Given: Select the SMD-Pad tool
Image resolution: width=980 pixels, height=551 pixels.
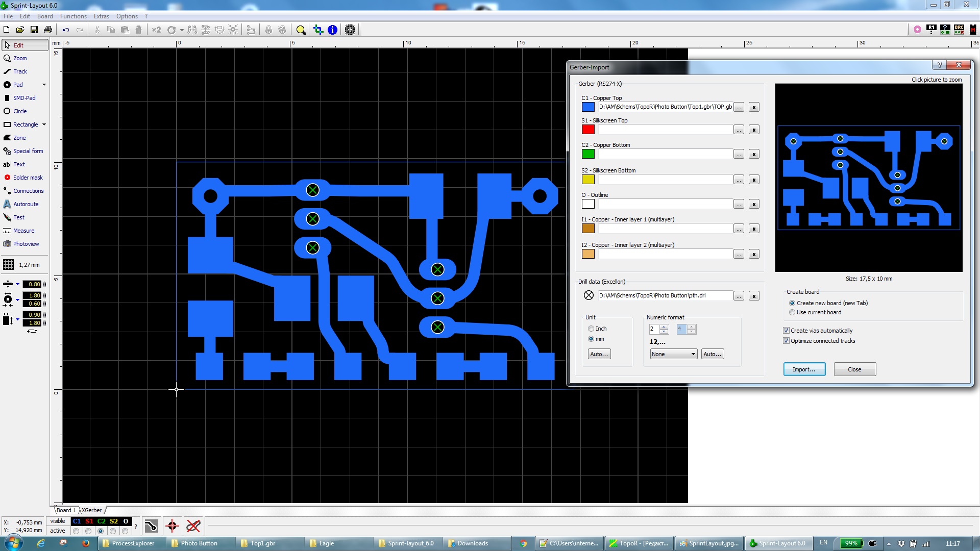Looking at the screenshot, I should pyautogui.click(x=24, y=98).
